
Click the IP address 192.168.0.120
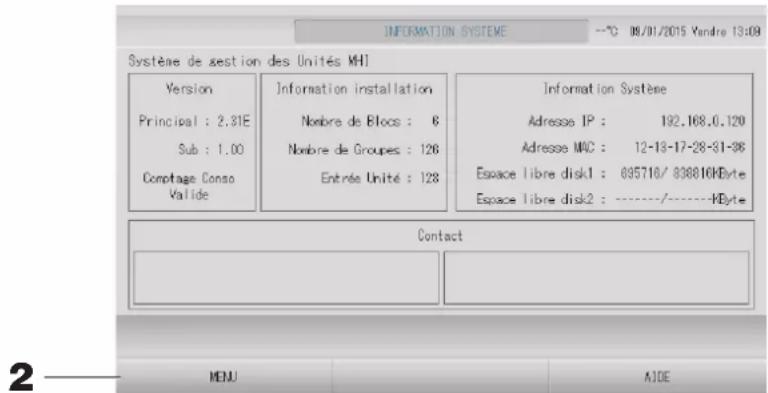[703, 121]
